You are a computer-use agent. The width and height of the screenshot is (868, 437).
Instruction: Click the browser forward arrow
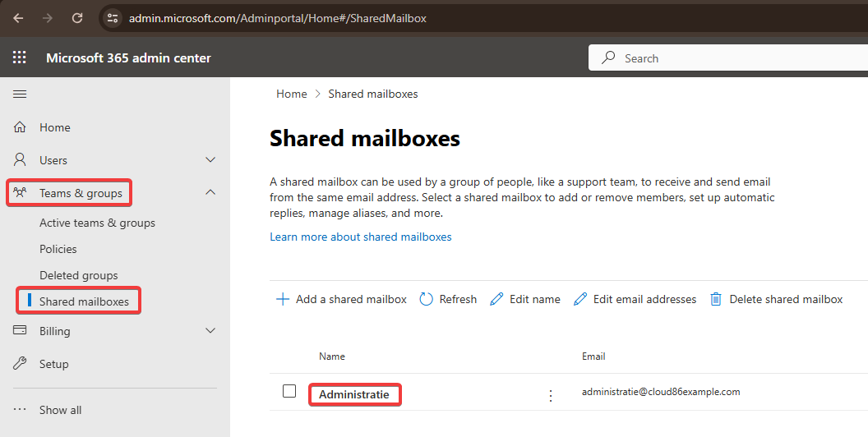coord(48,18)
